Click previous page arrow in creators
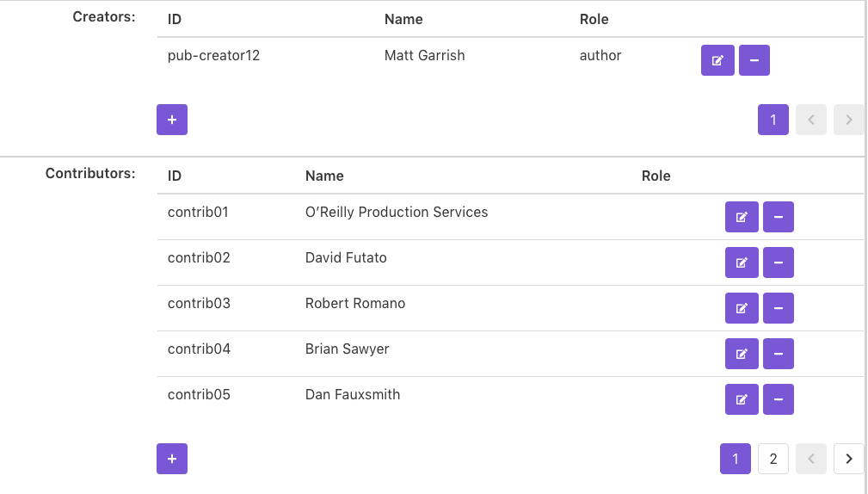 pos(811,120)
